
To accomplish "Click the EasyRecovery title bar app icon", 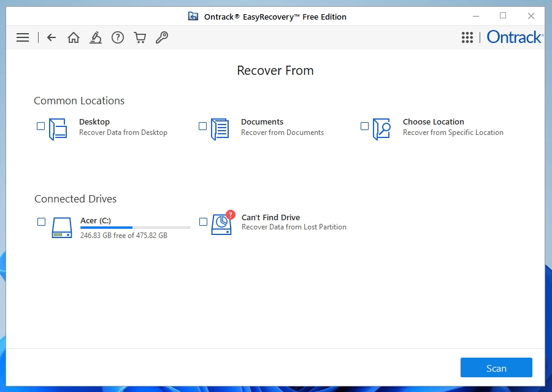I will pyautogui.click(x=193, y=16).
